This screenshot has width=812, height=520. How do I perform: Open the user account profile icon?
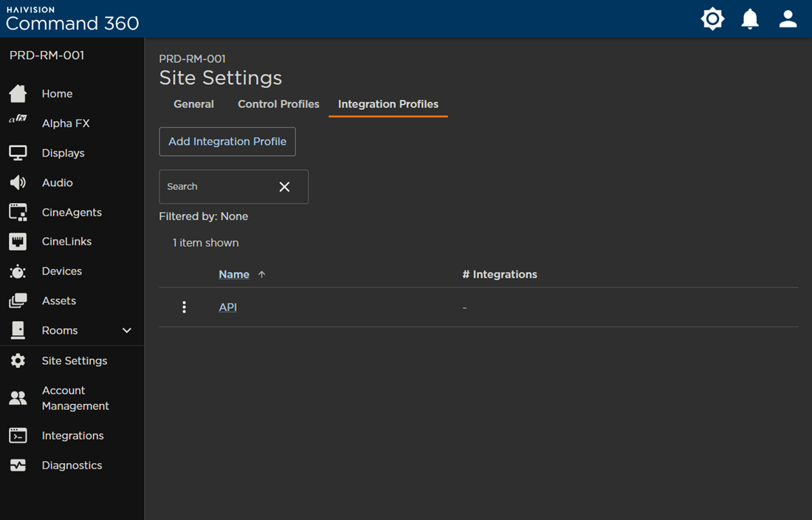[788, 19]
